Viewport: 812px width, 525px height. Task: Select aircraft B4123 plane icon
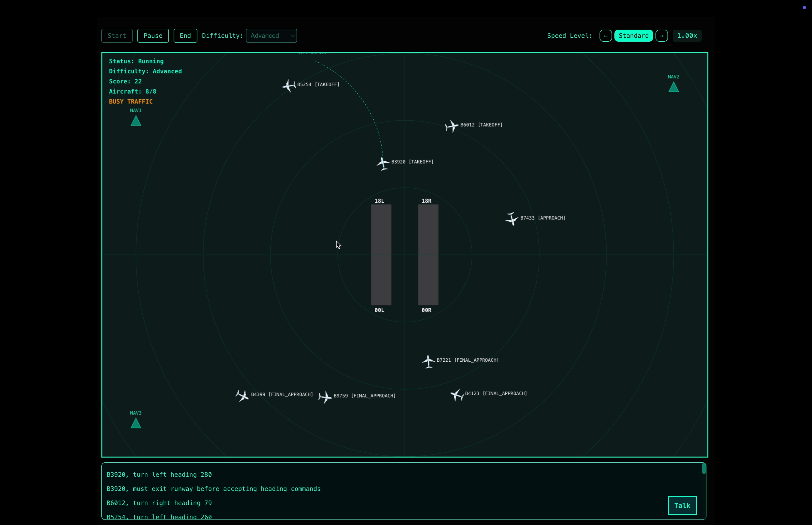(x=457, y=395)
